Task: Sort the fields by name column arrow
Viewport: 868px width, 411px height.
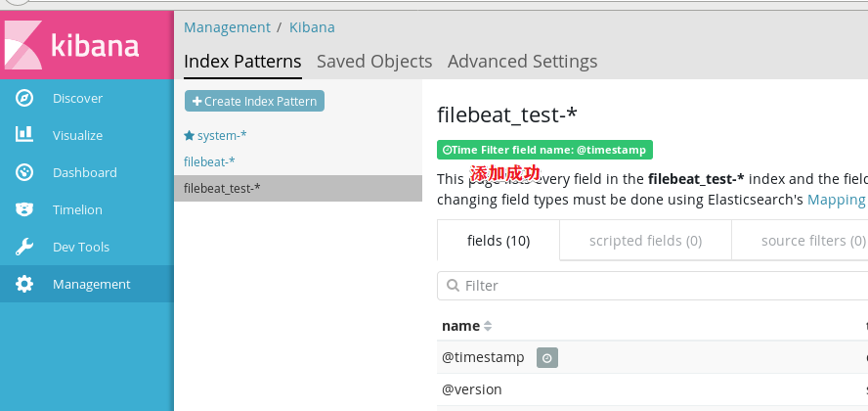Action: tap(488, 326)
